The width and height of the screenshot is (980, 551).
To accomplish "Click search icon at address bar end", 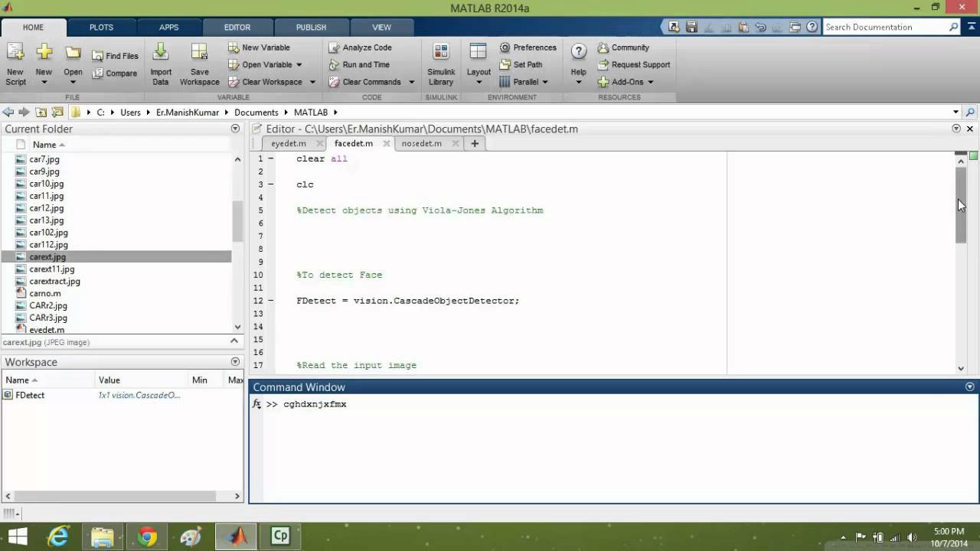I will [970, 112].
